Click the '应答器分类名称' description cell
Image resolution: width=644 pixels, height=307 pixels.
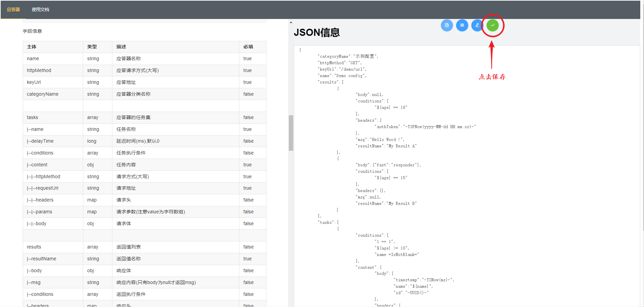pyautogui.click(x=175, y=94)
